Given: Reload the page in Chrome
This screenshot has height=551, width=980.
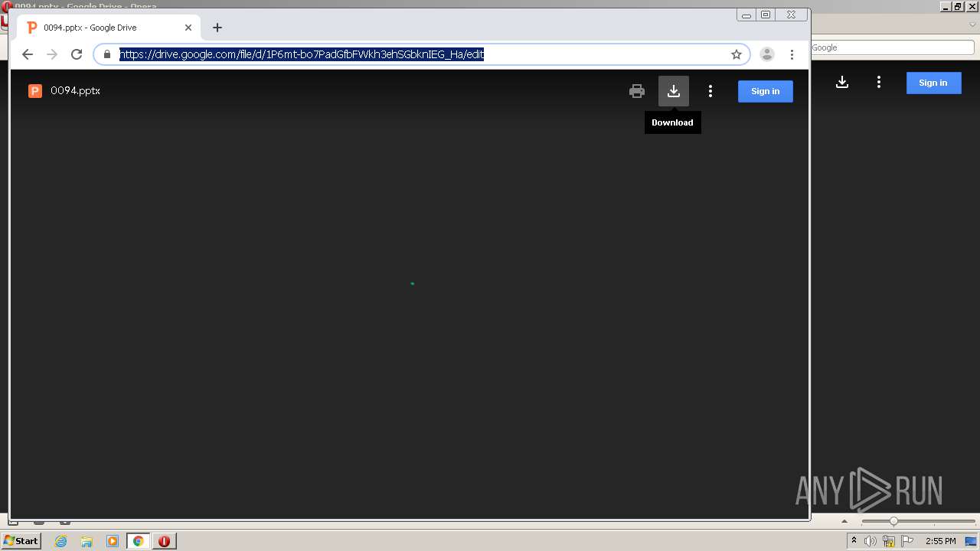Looking at the screenshot, I should coord(77,54).
